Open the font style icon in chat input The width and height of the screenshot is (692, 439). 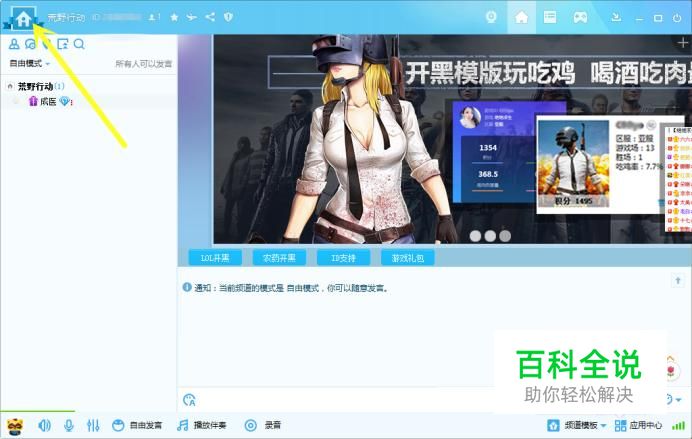(x=189, y=400)
